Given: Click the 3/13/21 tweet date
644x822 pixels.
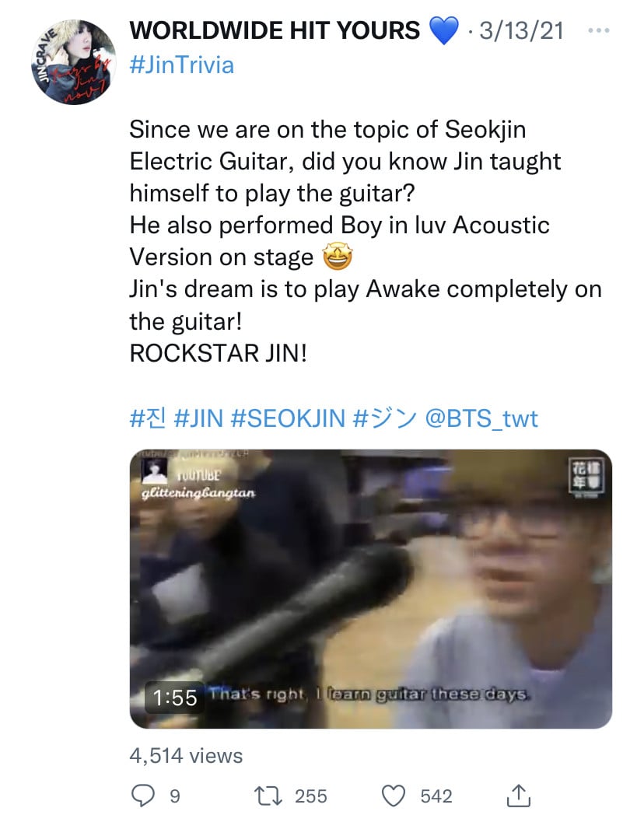Looking at the screenshot, I should point(521,30).
